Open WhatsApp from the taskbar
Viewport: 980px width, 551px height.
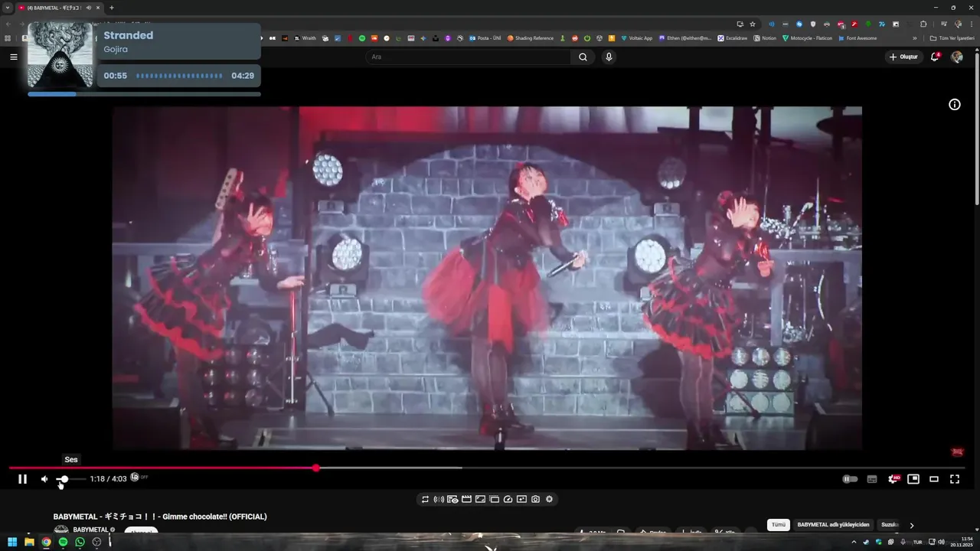[x=80, y=542]
